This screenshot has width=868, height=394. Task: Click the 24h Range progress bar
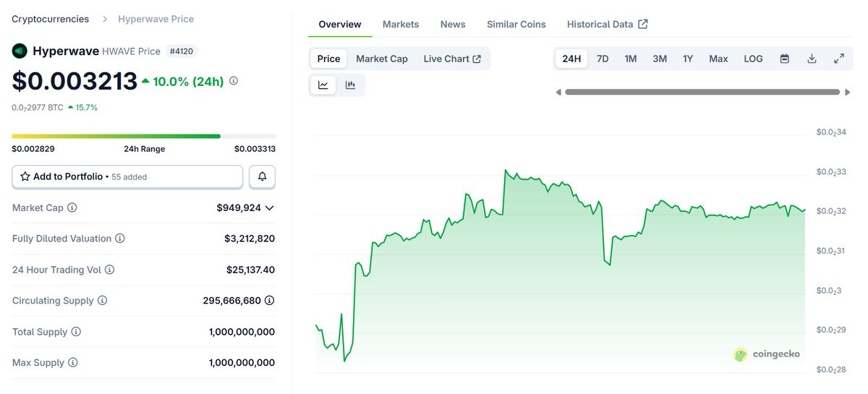pos(143,136)
